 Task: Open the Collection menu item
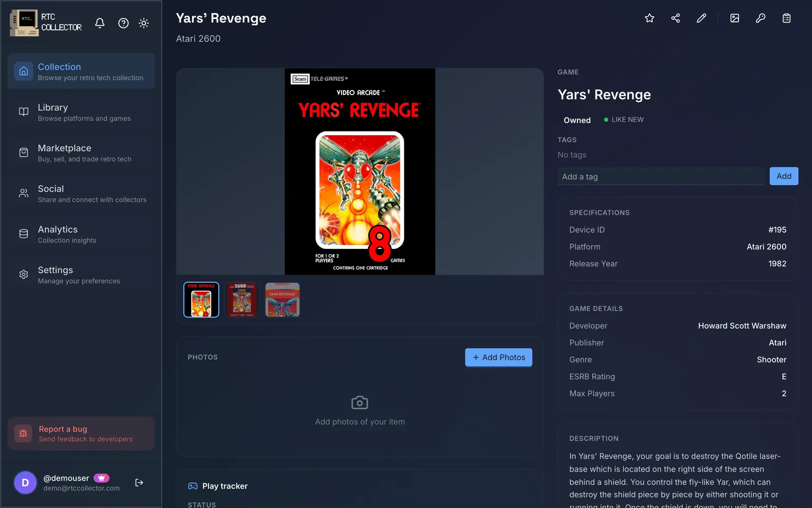[81, 71]
